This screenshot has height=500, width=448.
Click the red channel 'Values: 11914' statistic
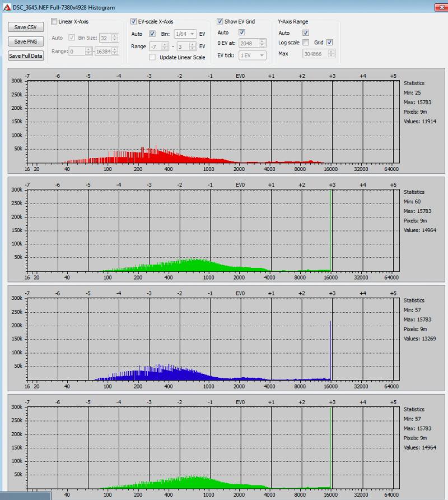click(419, 122)
